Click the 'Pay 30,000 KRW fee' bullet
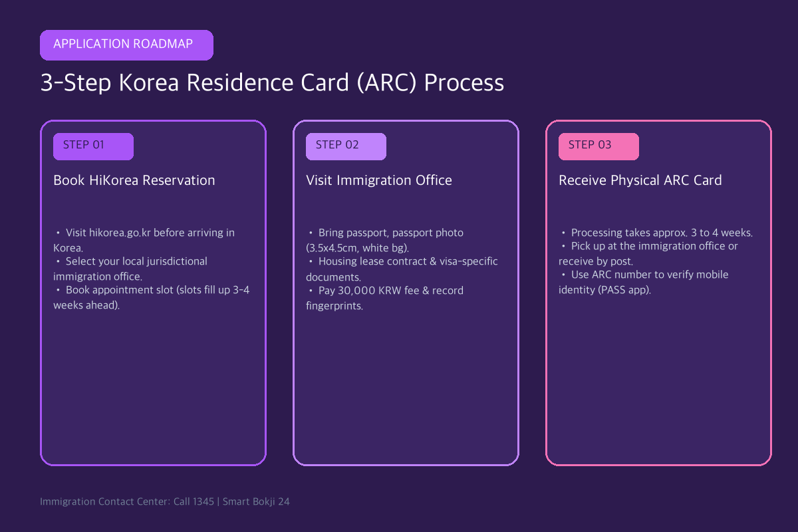This screenshot has width=798, height=532. pos(385,297)
